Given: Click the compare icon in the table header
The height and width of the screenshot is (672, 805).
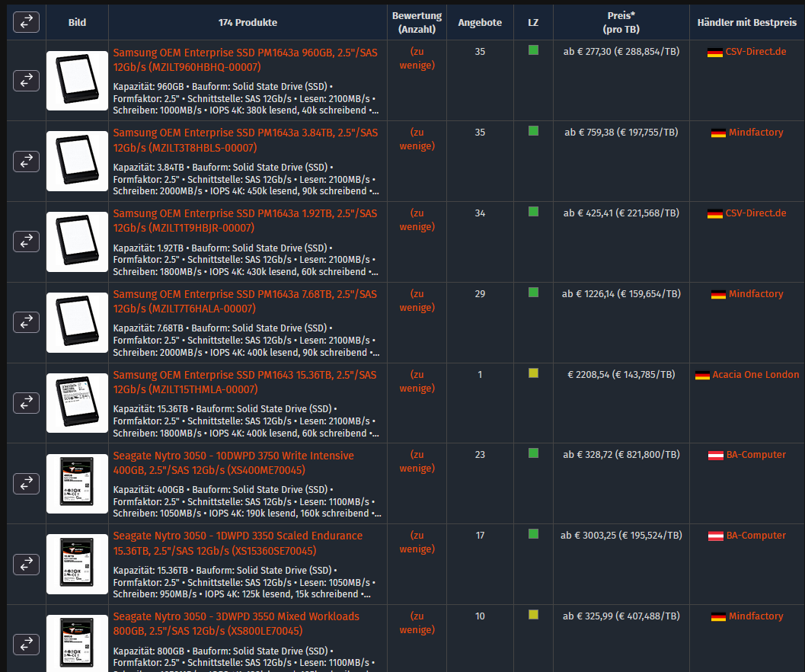Looking at the screenshot, I should [x=26, y=22].
